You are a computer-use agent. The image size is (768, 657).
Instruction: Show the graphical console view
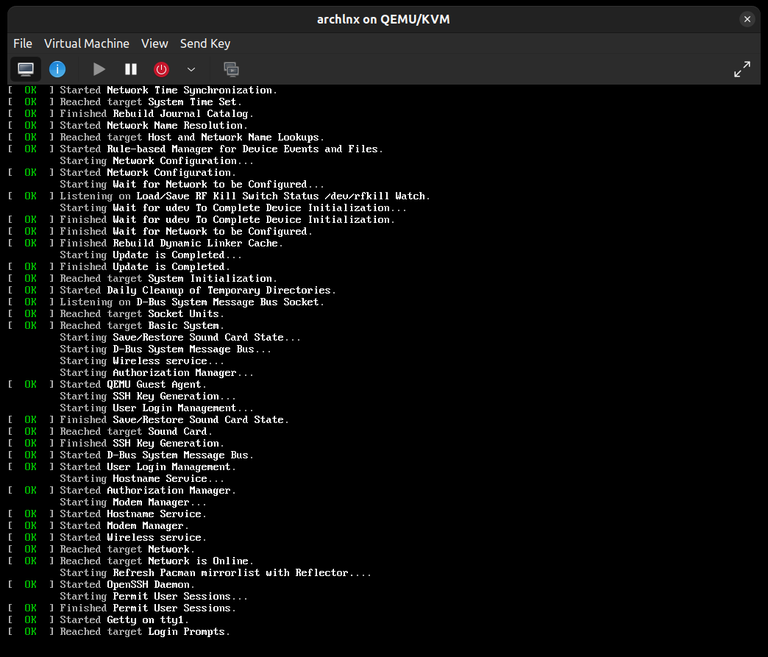pos(25,70)
